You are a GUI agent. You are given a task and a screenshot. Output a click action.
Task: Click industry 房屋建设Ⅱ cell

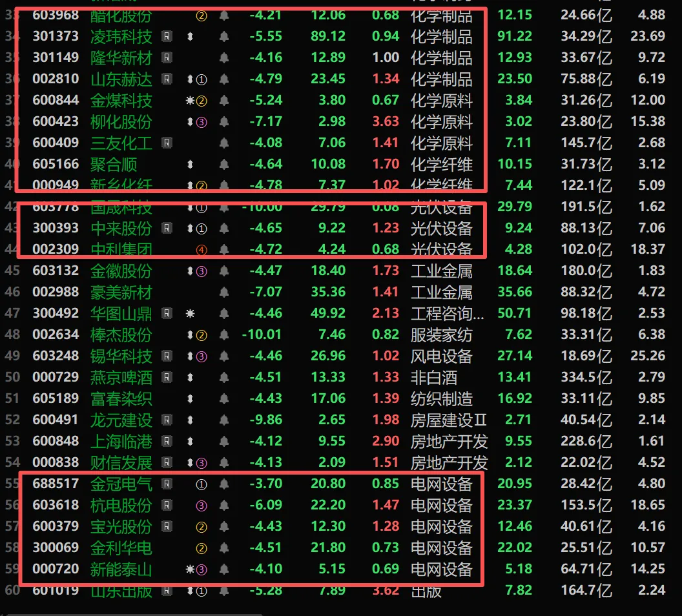[x=448, y=420]
